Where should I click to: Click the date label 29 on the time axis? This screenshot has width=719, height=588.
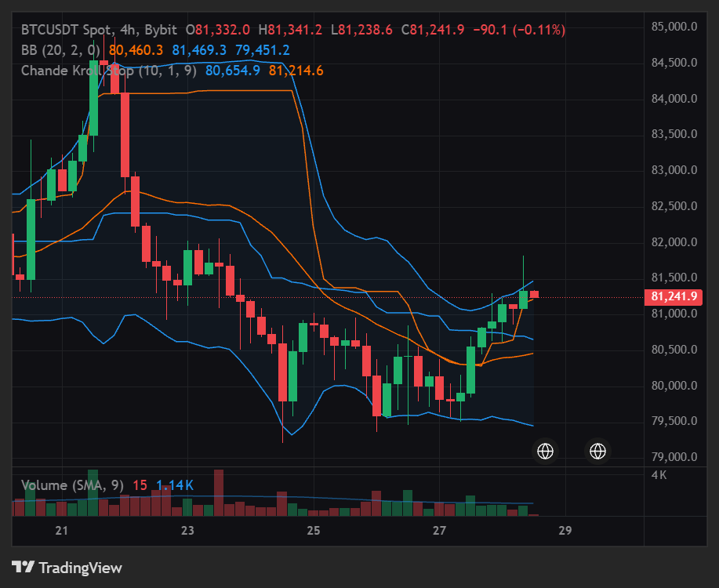pyautogui.click(x=565, y=531)
